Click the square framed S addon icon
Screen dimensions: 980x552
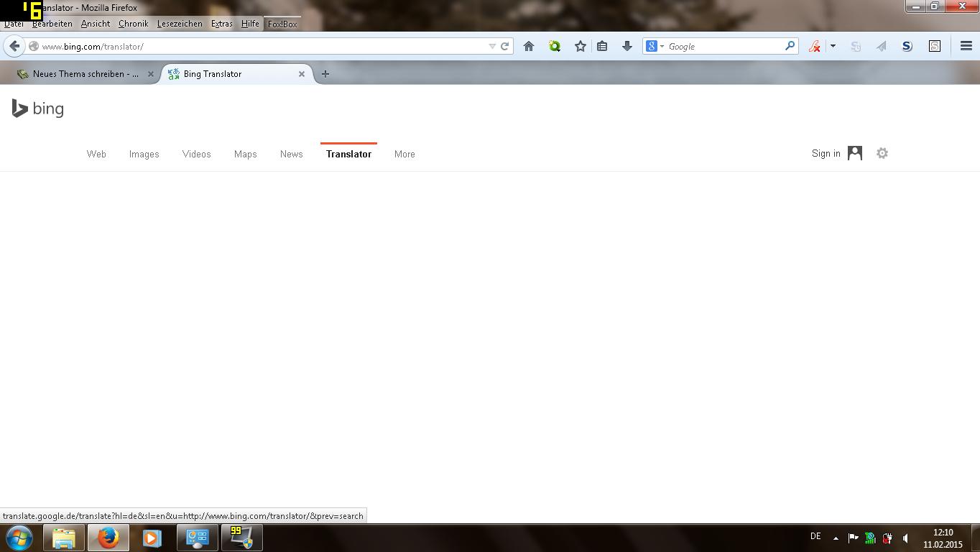[x=935, y=46]
